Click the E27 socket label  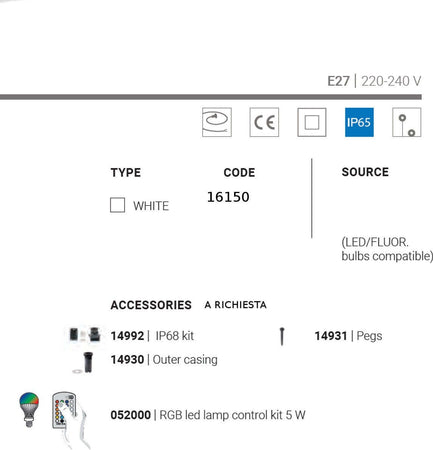(338, 81)
